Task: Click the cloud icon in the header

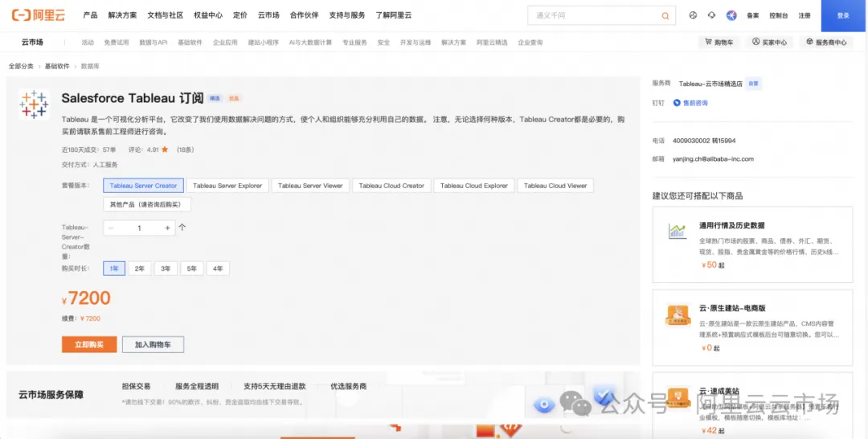Action: point(712,15)
